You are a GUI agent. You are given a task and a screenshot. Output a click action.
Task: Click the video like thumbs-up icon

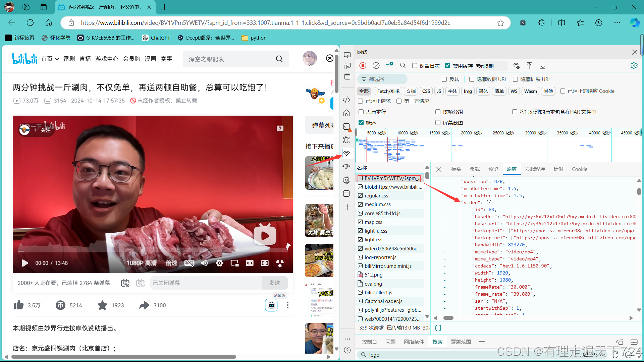point(19,305)
